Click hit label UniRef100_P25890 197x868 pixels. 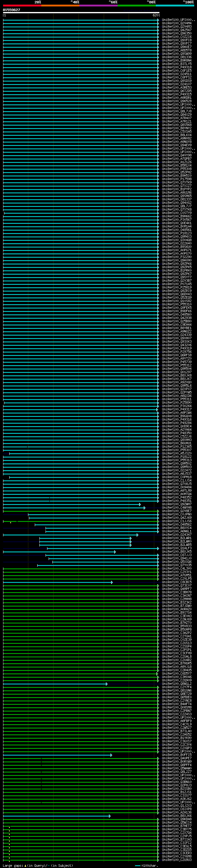(x=177, y=403)
